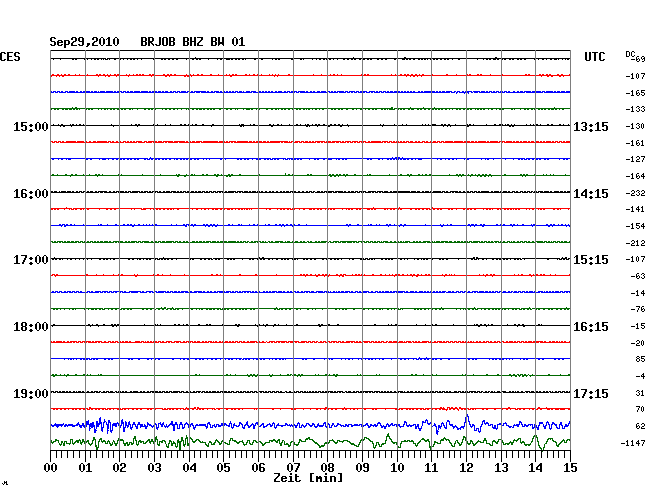The width and height of the screenshot is (650, 494).
Task: Click the DC offset value -63
Action: tap(638, 276)
